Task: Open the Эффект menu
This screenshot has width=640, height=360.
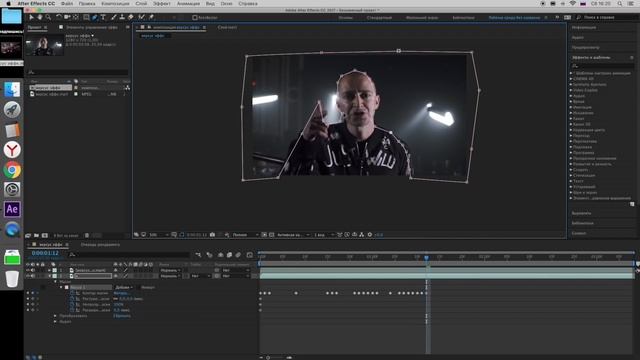Action: tap(162, 3)
